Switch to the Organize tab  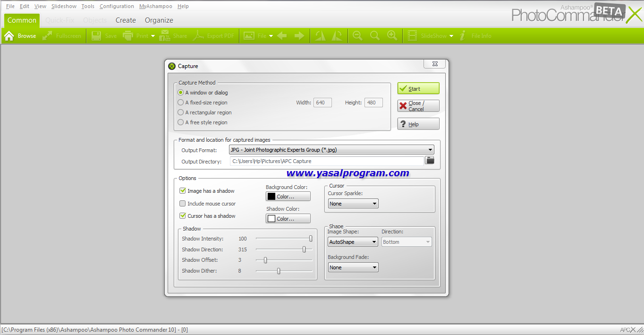click(x=159, y=20)
